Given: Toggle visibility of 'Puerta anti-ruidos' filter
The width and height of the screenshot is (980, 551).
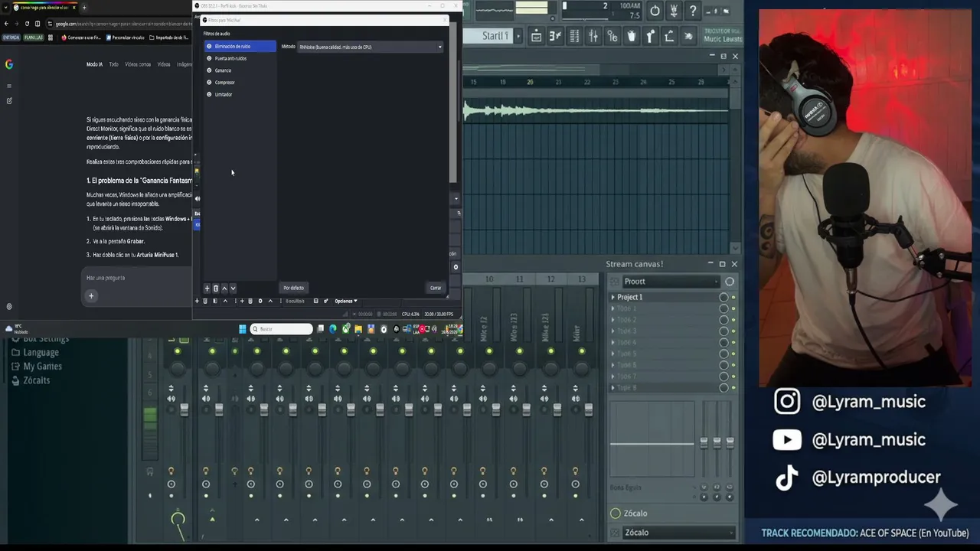Looking at the screenshot, I should pos(209,58).
